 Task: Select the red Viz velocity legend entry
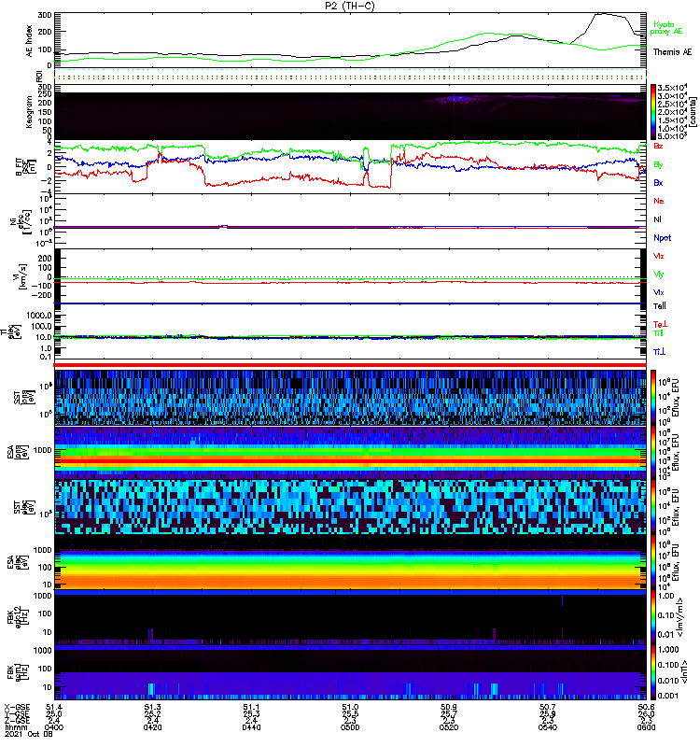pos(659,256)
